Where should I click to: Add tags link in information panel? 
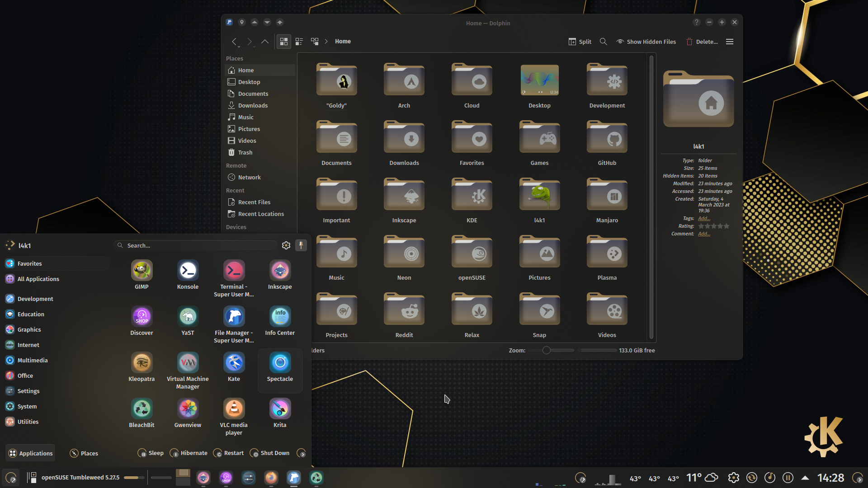(704, 218)
